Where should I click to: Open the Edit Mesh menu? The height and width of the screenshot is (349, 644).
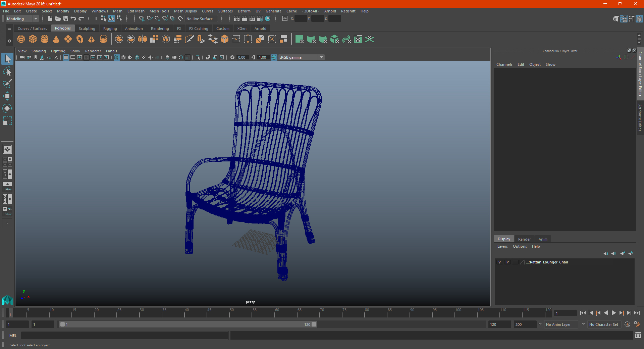tap(136, 11)
